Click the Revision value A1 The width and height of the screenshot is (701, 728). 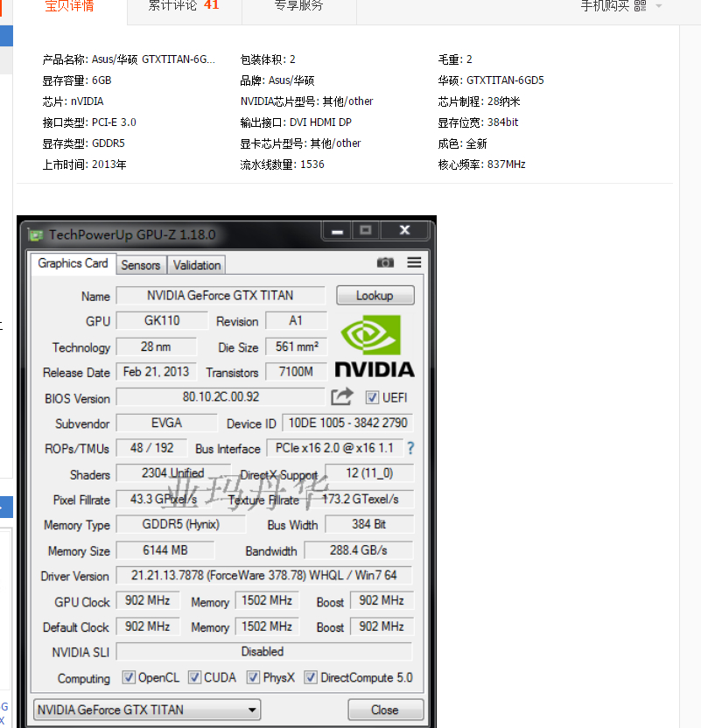click(x=296, y=320)
